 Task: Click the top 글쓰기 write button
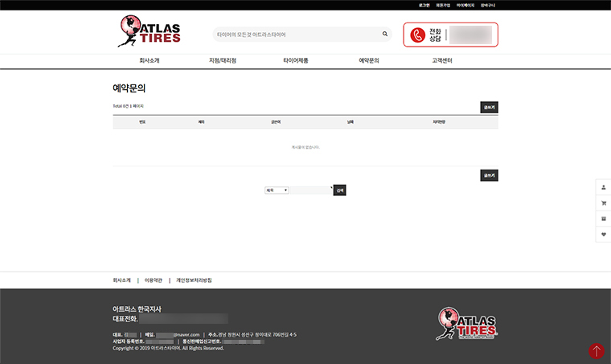(489, 106)
